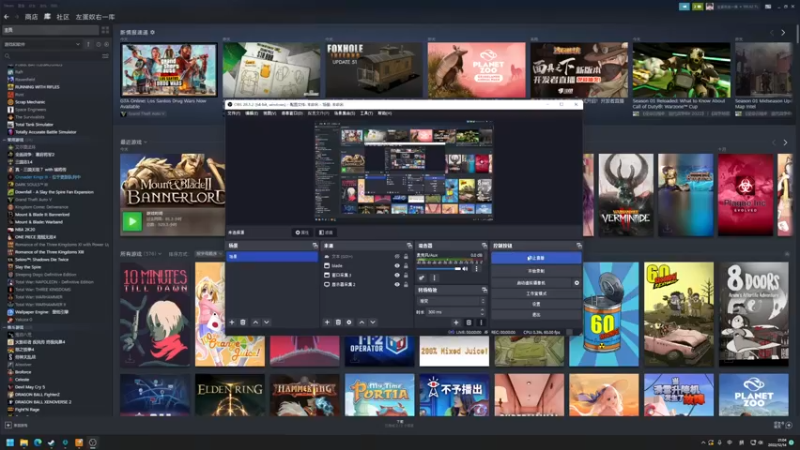Open Steam library advanced filter icon by search

tap(106, 56)
